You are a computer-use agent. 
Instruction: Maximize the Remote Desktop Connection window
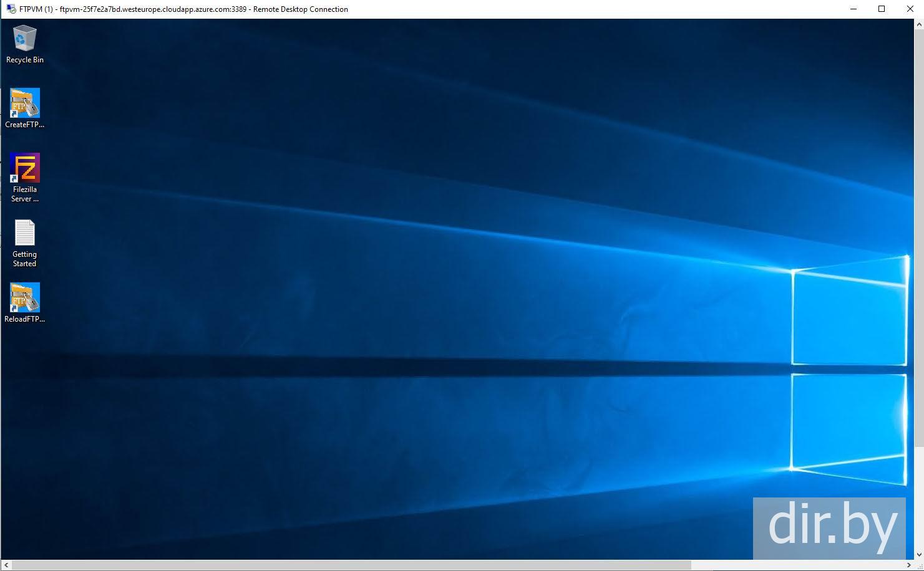pyautogui.click(x=882, y=9)
